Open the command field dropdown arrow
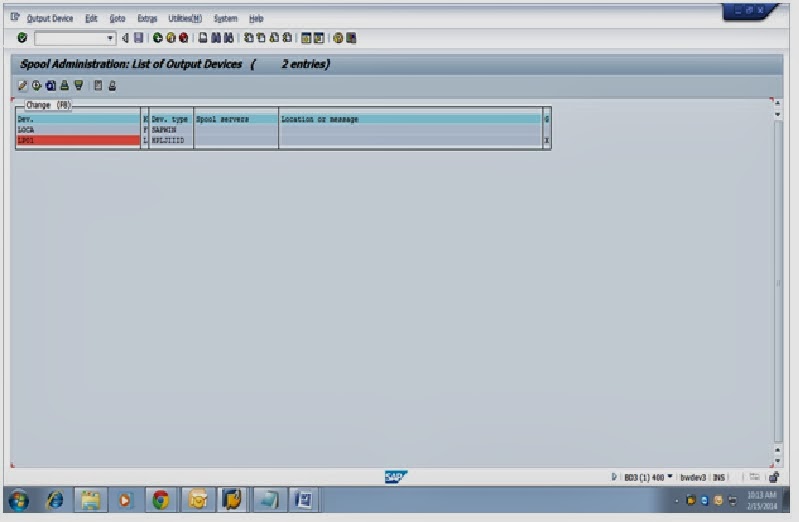This screenshot has width=799, height=522. 110,38
